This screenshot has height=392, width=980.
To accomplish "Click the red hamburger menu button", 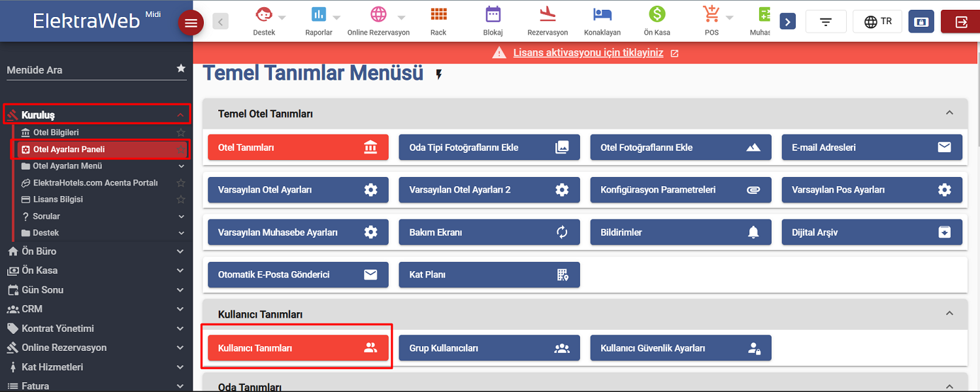I will (191, 23).
